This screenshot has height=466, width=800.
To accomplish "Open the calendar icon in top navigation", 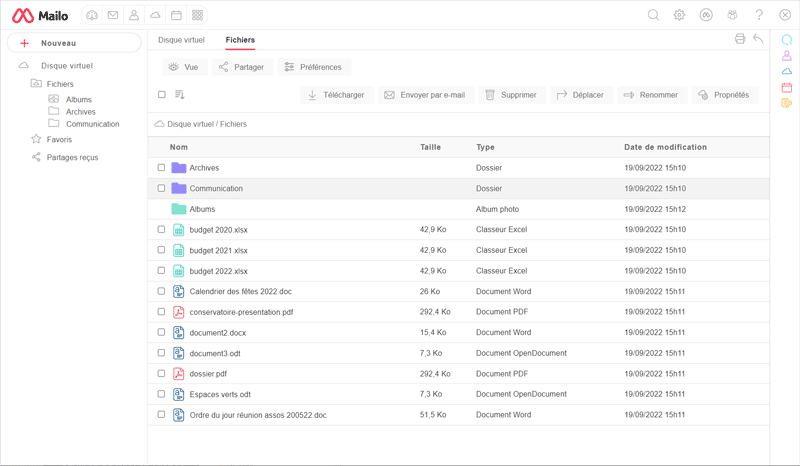I will pyautogui.click(x=176, y=15).
